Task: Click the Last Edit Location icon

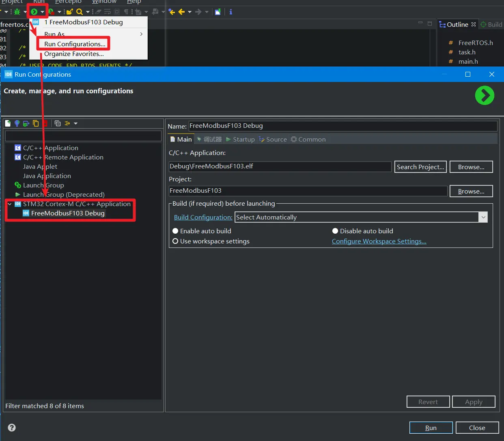Action: tap(172, 12)
